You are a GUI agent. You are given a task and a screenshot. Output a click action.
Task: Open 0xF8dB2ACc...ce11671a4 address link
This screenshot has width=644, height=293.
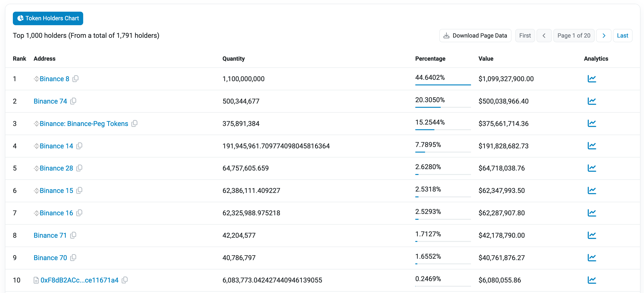79,280
